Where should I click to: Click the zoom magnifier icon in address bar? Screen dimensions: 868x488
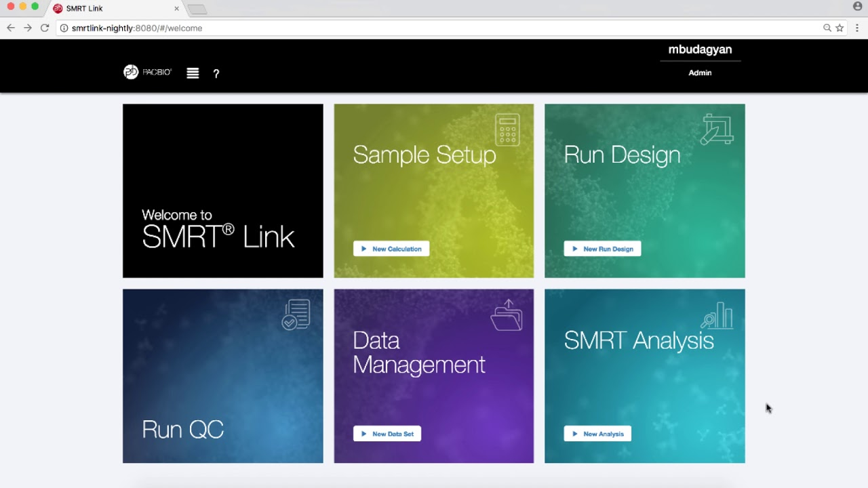coord(827,28)
